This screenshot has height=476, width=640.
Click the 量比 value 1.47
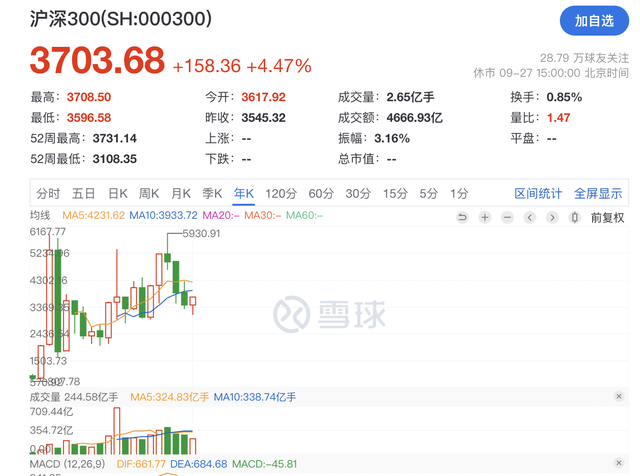click(x=558, y=118)
